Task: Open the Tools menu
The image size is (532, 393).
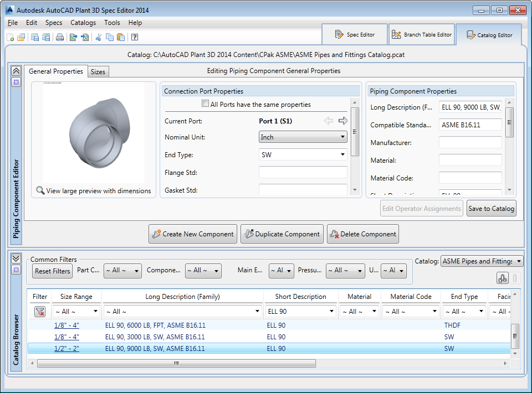Action: [112, 23]
